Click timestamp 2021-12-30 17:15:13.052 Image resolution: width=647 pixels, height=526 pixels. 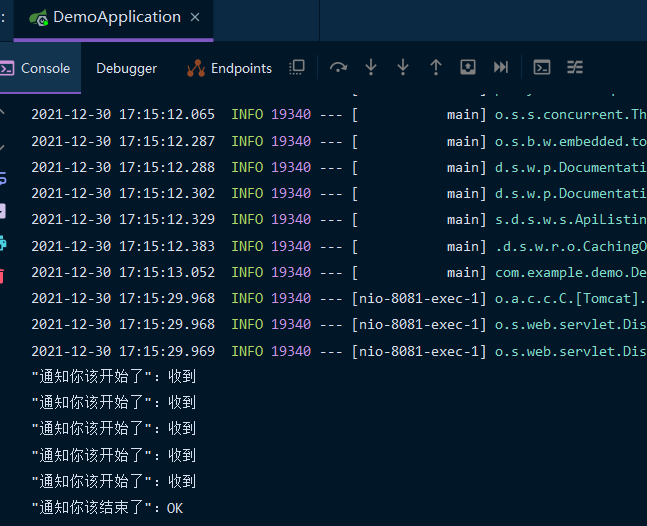(123, 272)
